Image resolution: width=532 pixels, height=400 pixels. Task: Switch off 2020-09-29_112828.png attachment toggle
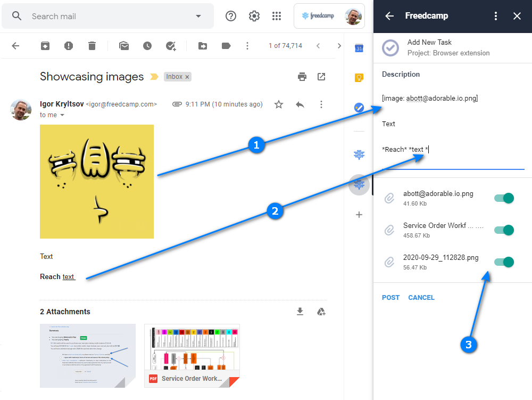pyautogui.click(x=504, y=262)
